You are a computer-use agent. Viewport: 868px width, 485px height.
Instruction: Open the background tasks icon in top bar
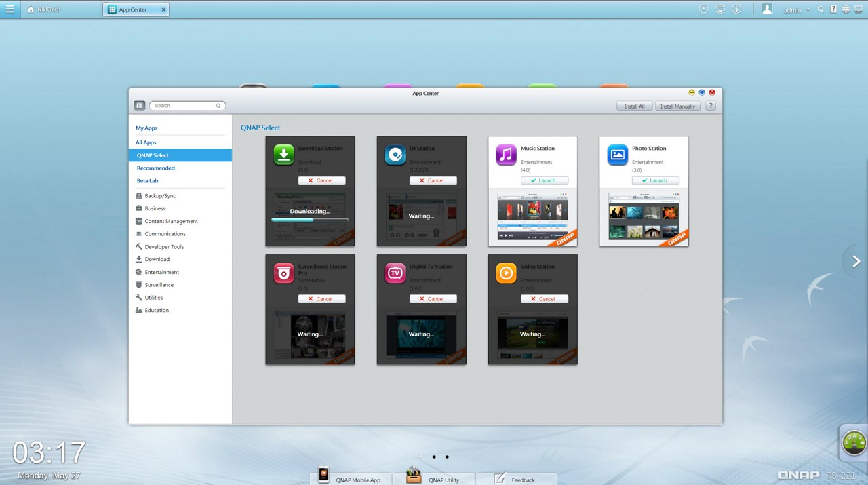tap(703, 9)
